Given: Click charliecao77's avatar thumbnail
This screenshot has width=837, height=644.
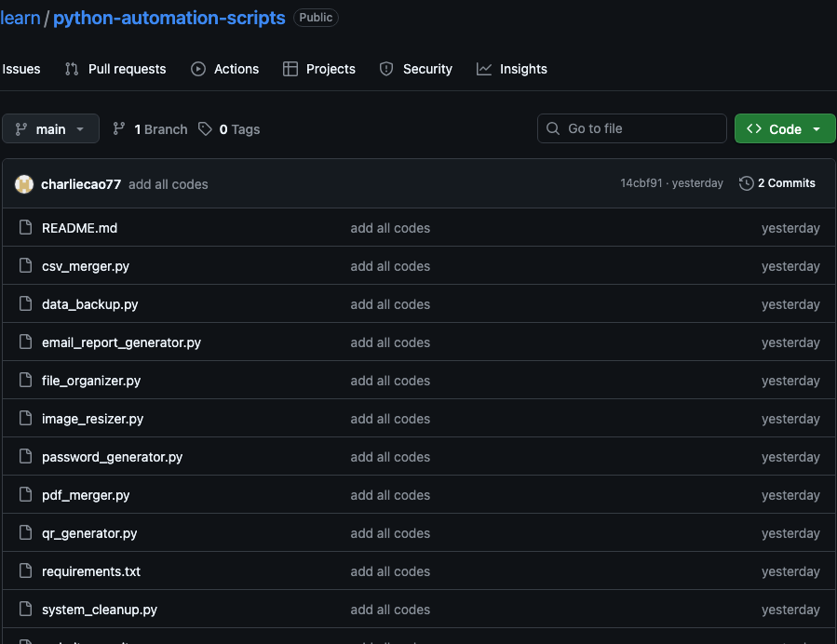Looking at the screenshot, I should pos(24,183).
